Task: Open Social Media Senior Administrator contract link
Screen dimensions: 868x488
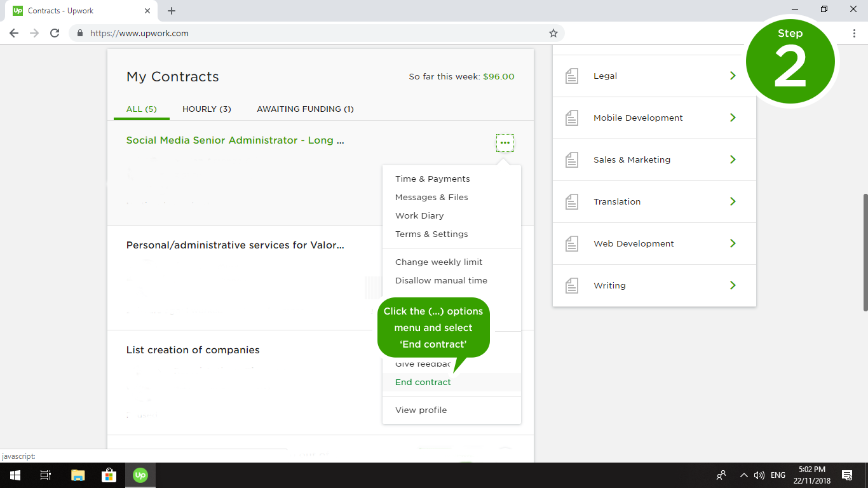Action: [x=235, y=140]
